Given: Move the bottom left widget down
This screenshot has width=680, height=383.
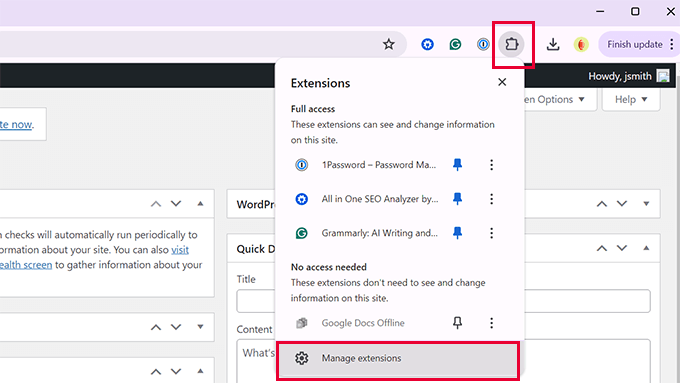Looking at the screenshot, I should pyautogui.click(x=176, y=371).
